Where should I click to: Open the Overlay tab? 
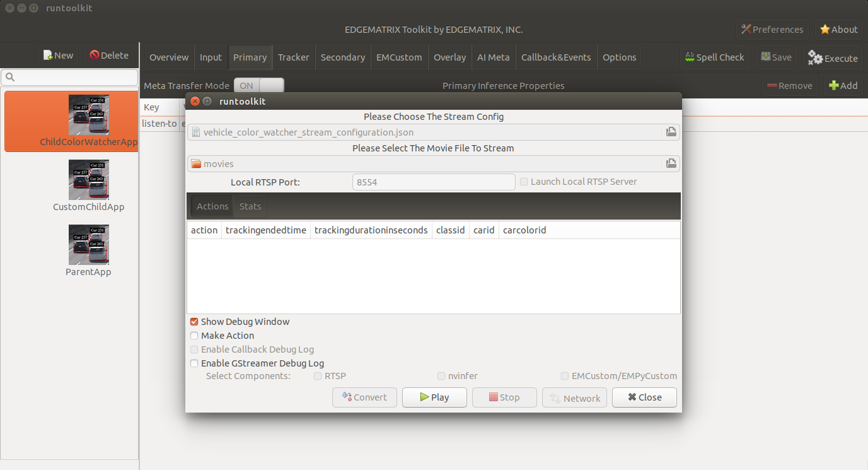click(450, 57)
